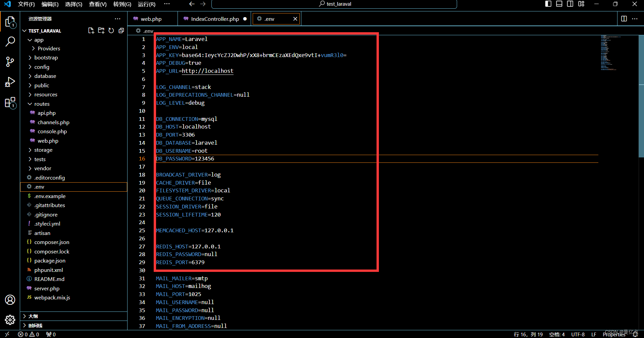This screenshot has width=644, height=338.
Task: Open the 选择(S) menu
Action: tap(73, 4)
